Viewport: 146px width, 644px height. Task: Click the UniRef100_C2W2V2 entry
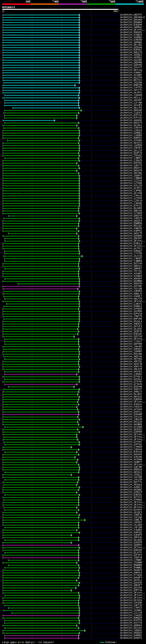[131, 304]
